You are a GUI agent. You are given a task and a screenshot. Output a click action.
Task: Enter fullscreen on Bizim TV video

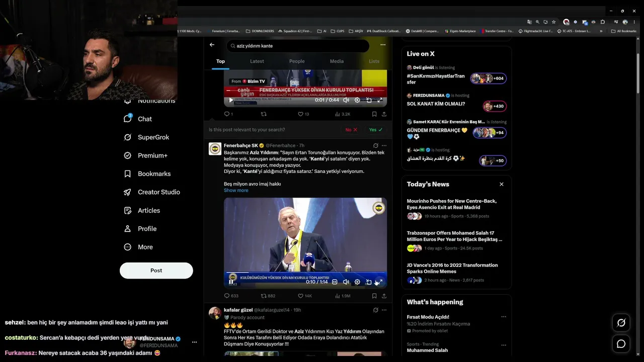click(x=380, y=100)
